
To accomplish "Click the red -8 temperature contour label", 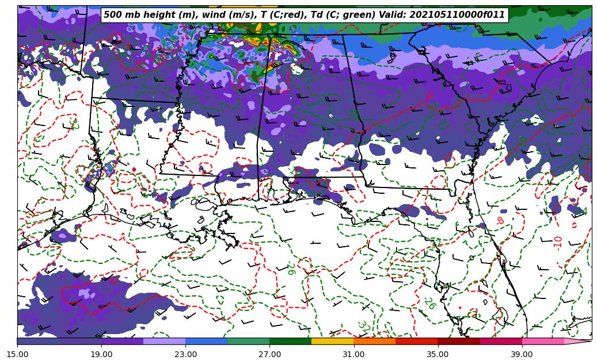I will point(500,220).
